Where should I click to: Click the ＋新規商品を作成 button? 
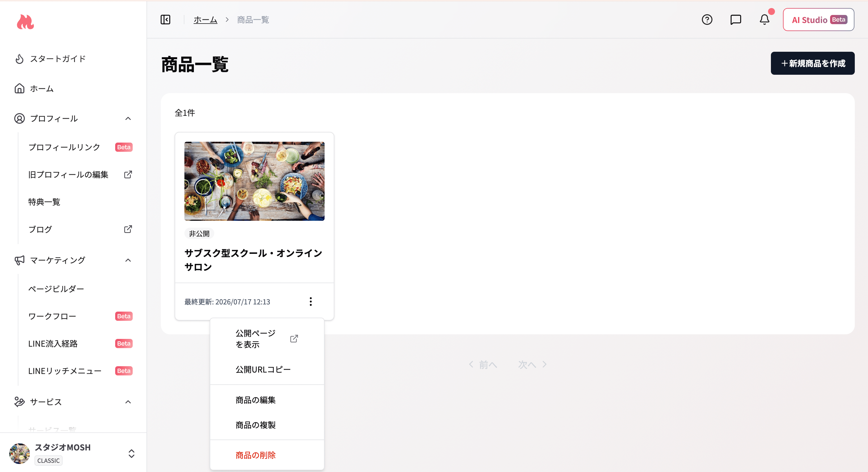tap(812, 63)
